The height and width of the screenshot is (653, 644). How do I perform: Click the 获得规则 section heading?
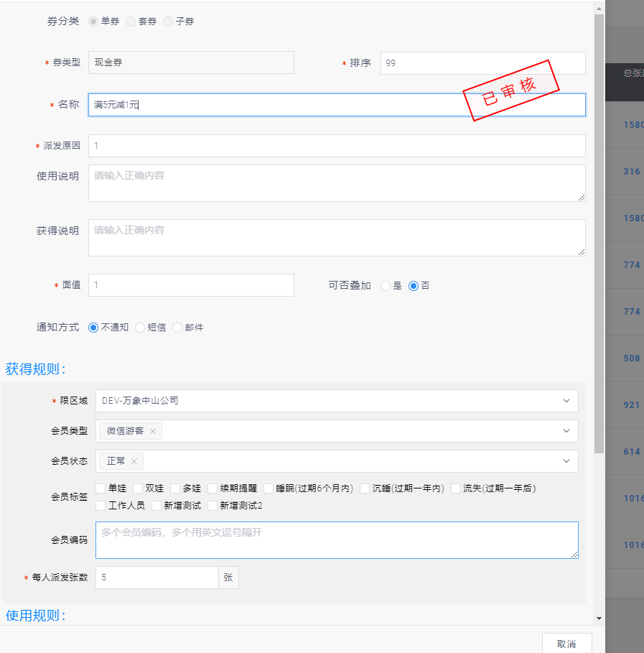pyautogui.click(x=36, y=369)
